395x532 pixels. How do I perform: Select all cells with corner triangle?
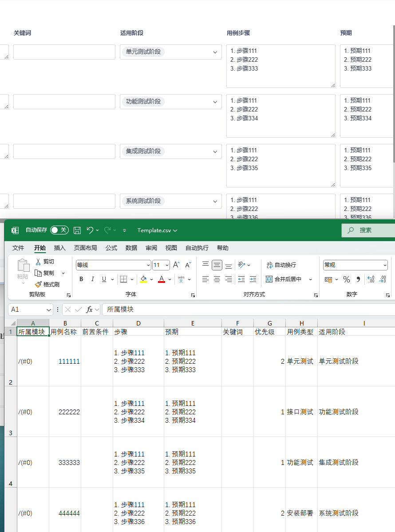pos(13,323)
